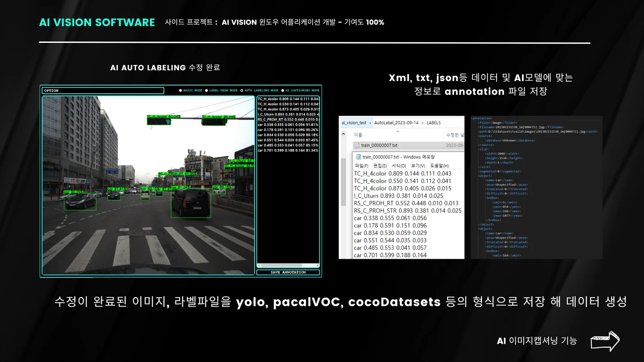Select the LABEL DRAW MODE radio button

(x=207, y=90)
